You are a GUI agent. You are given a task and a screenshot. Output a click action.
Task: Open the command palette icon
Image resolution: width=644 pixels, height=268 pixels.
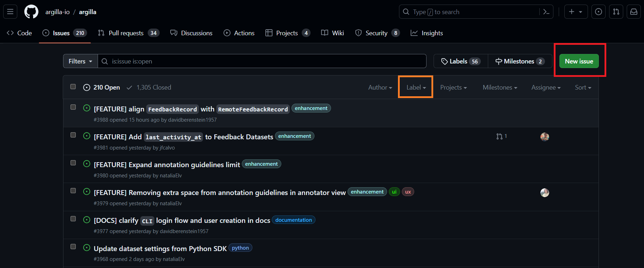pos(546,12)
